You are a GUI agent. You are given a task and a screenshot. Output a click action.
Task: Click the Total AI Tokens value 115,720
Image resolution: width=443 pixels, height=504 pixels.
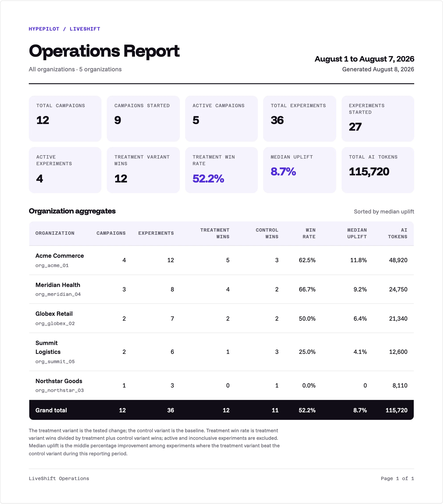369,172
